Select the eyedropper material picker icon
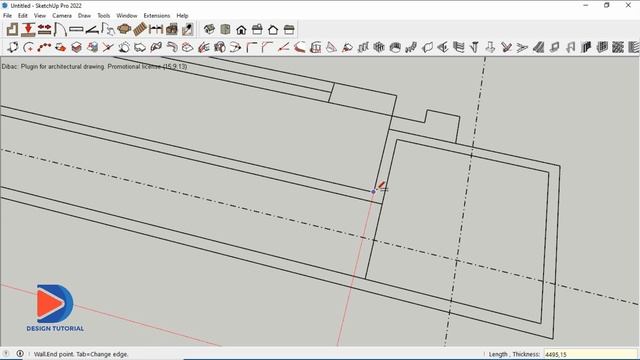Image resolution: width=640 pixels, height=360 pixels. pos(187,29)
